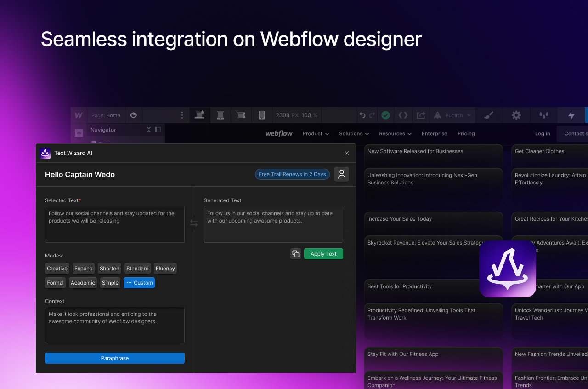This screenshot has width=588, height=389.
Task: Expand the Product nav dropdown
Action: tap(316, 133)
